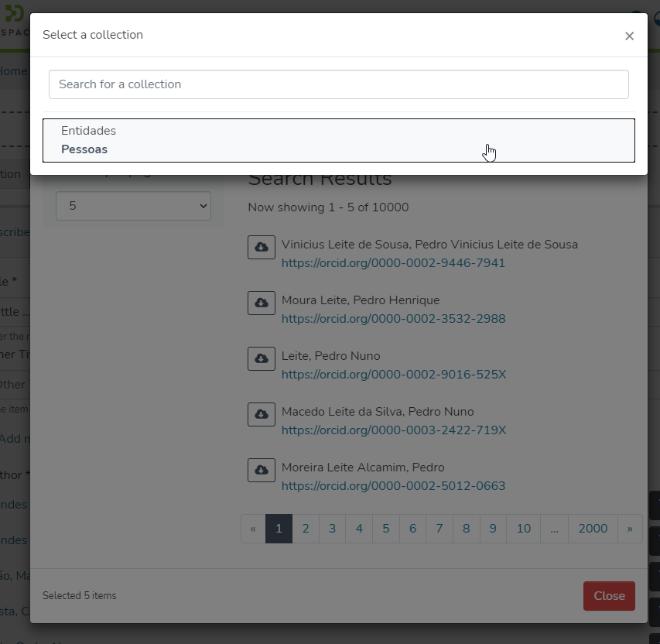Focus the Search for a collection field

point(338,84)
